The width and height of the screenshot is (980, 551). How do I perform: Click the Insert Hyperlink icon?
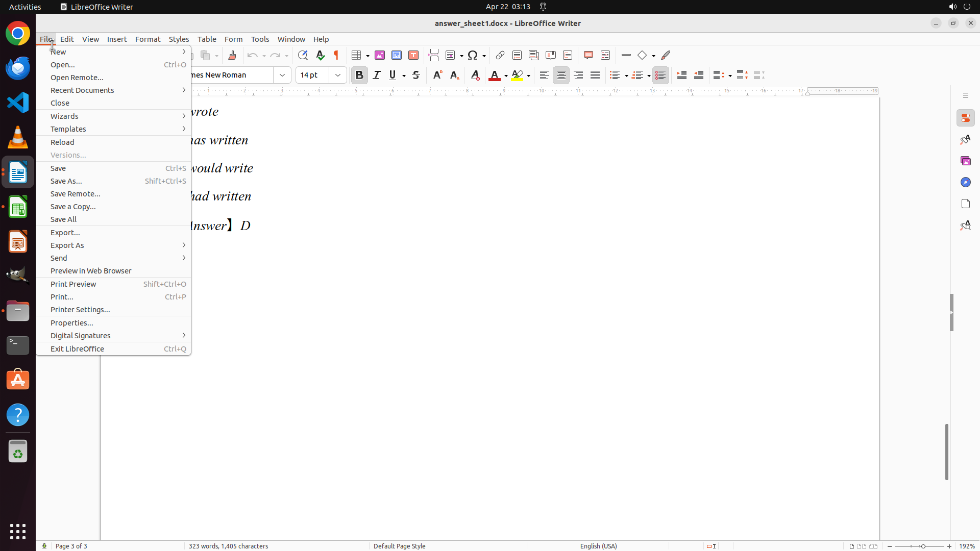pyautogui.click(x=500, y=55)
